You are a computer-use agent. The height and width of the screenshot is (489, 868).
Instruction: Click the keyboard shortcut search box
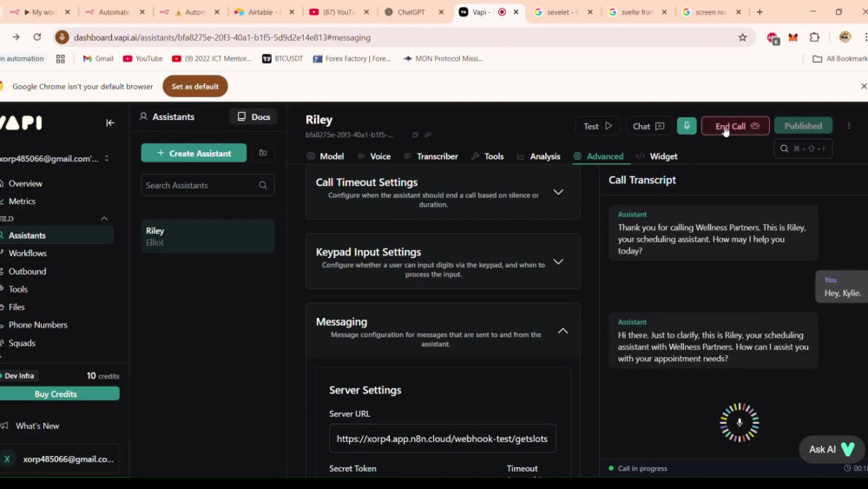803,149
